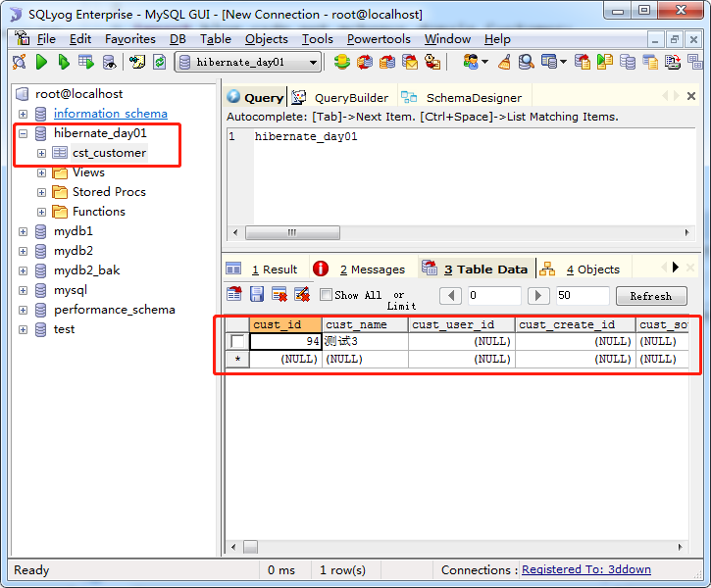Open the File menu

pos(46,39)
